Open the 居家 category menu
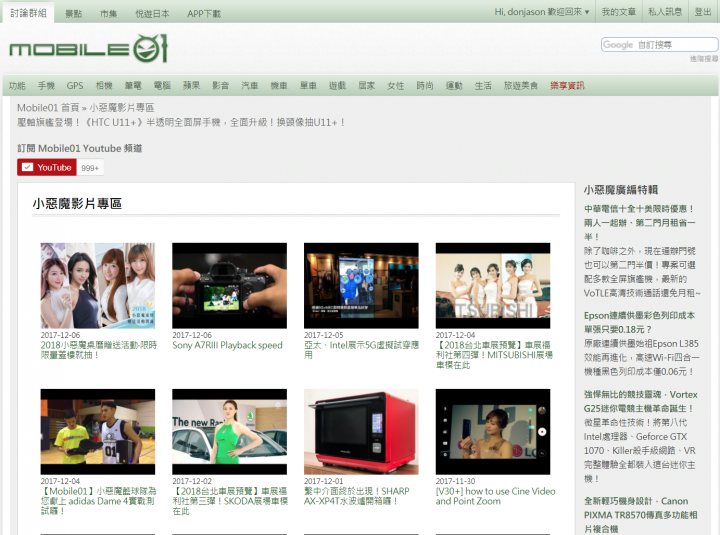720x535 pixels. [366, 85]
